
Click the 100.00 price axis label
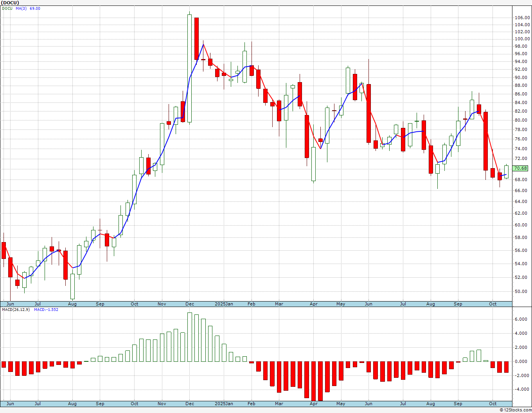point(522,39)
